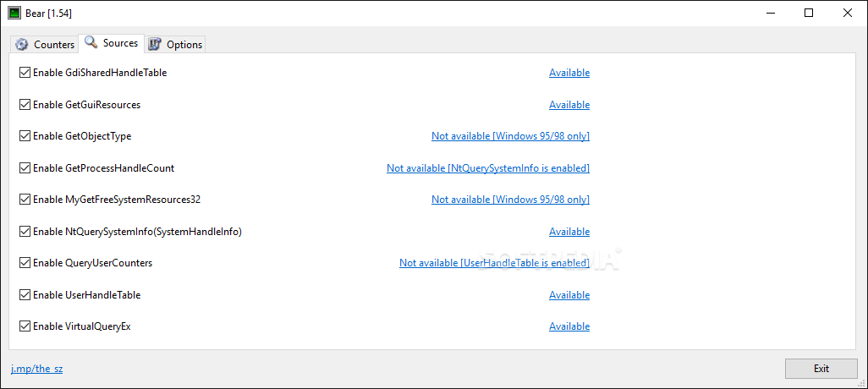Disable the QueryUserCounters checkbox
This screenshot has height=389, width=868.
[x=25, y=263]
